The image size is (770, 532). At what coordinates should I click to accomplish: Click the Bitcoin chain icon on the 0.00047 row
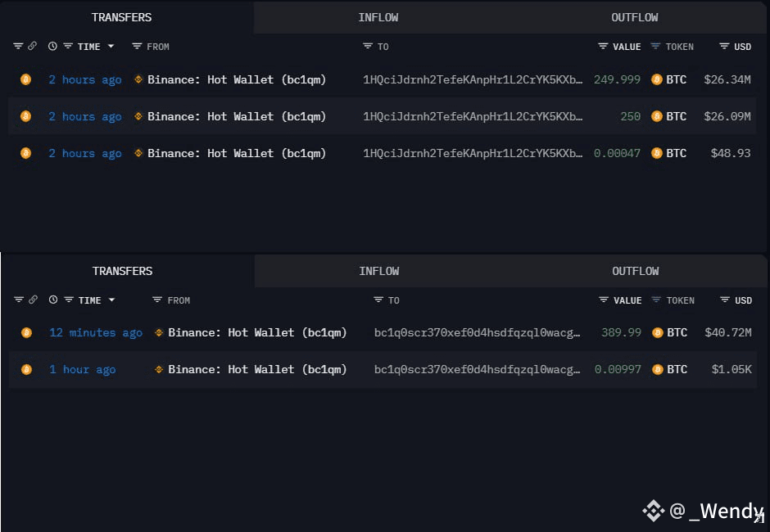click(25, 153)
